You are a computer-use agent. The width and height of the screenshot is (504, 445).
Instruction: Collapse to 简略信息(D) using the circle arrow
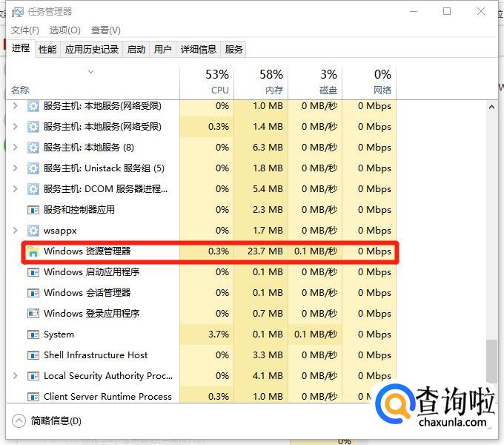pos(19,421)
